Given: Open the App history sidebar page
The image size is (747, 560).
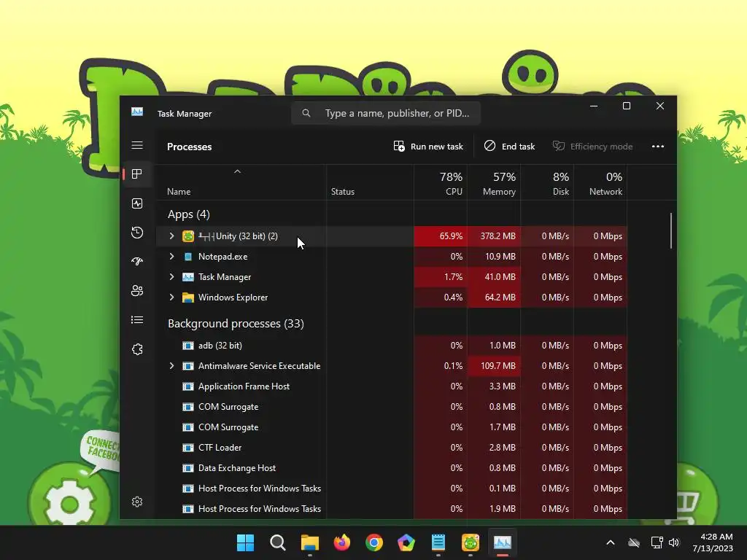Looking at the screenshot, I should click(x=137, y=233).
